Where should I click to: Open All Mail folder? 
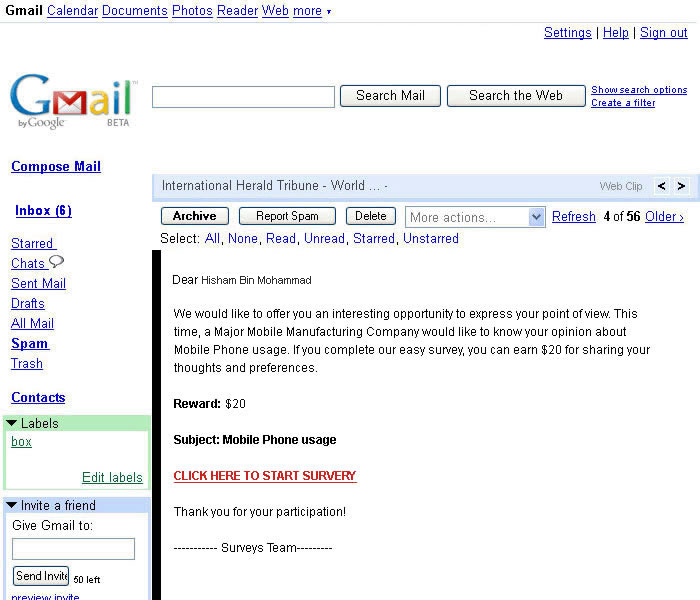coord(32,324)
